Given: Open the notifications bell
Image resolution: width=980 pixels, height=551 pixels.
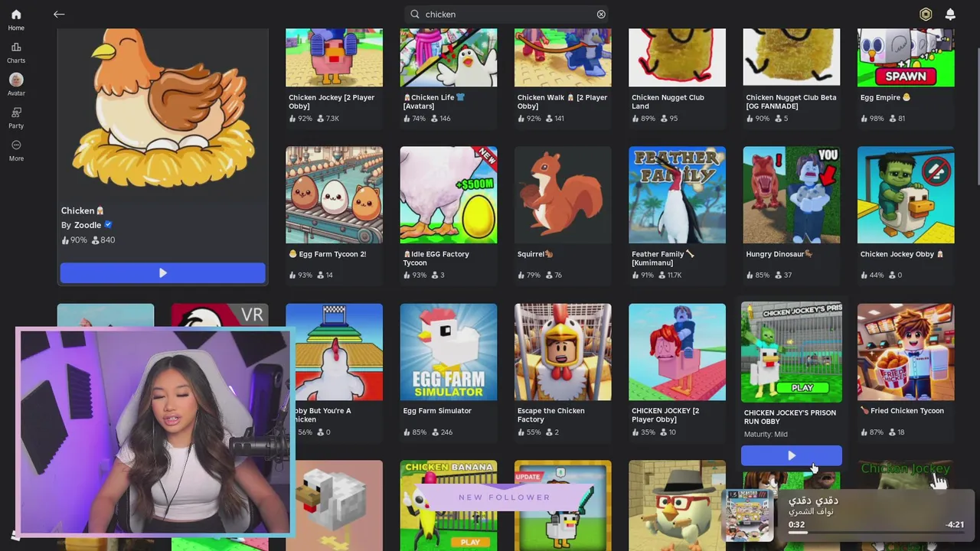Looking at the screenshot, I should click(x=950, y=14).
